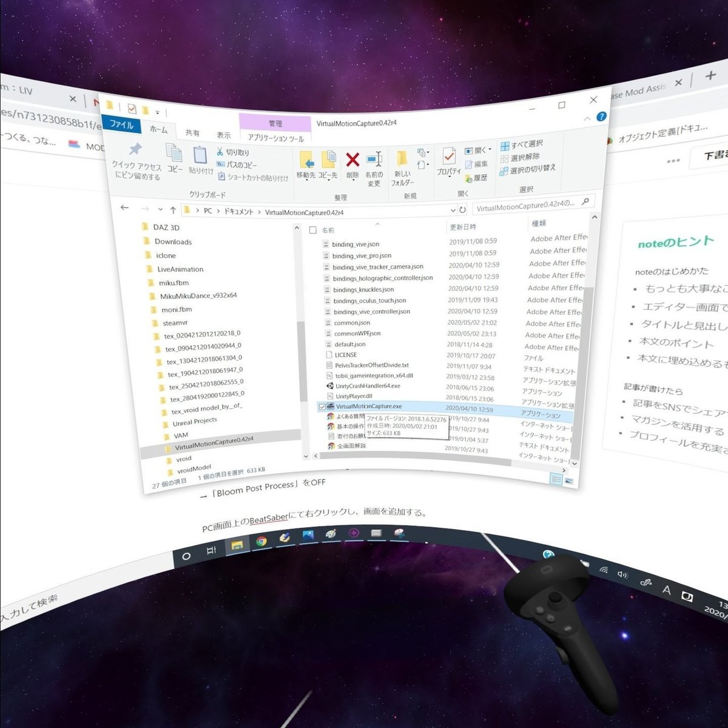728x728 pixels.
Task: Switch to the ホーム tab
Action: point(159,129)
